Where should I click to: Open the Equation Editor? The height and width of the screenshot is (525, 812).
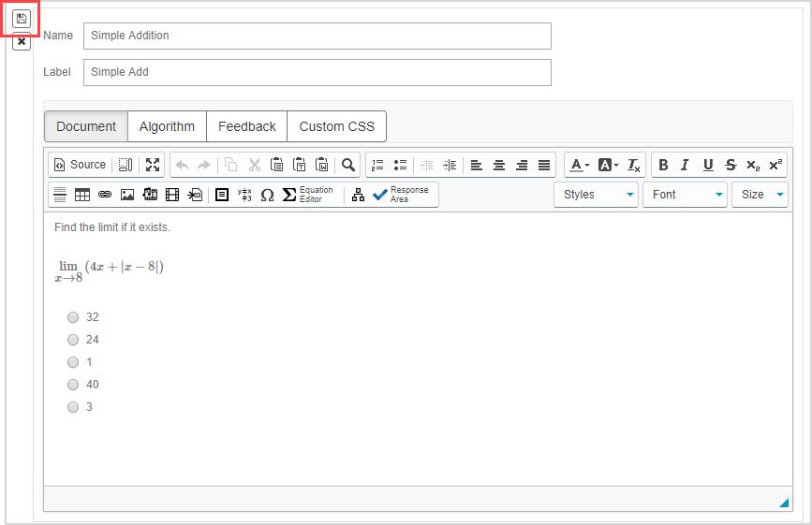tap(308, 195)
